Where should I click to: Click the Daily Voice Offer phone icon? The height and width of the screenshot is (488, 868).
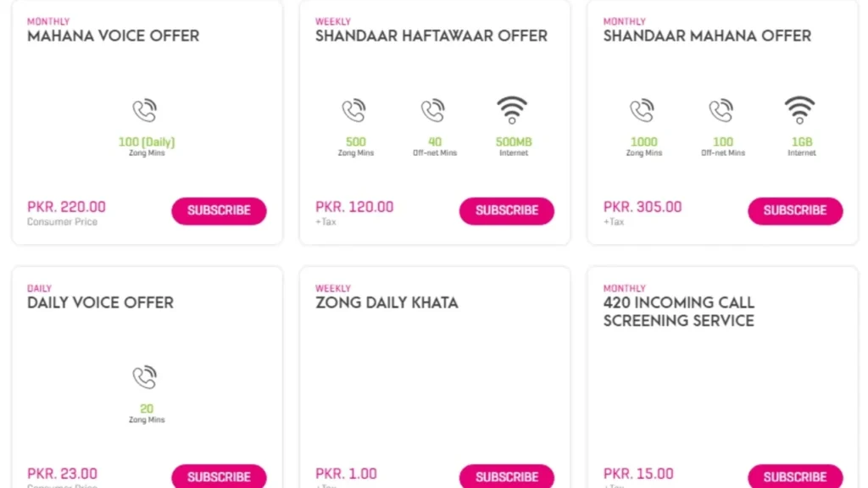tap(145, 378)
